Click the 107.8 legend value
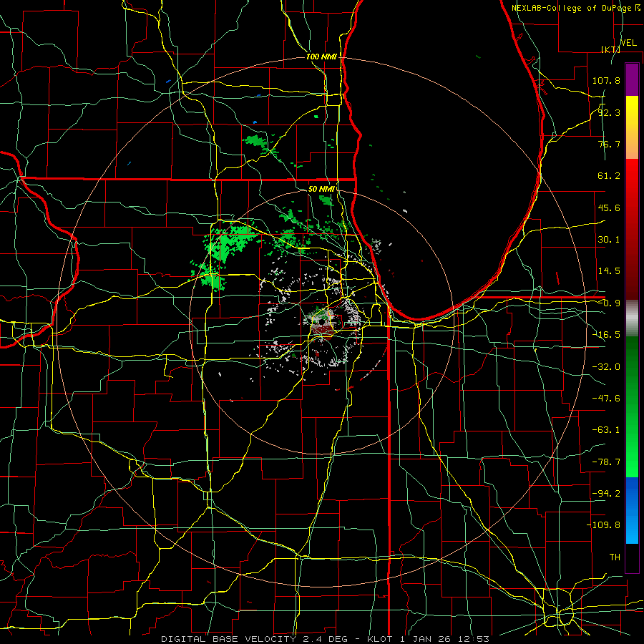644x644 pixels. coord(606,80)
